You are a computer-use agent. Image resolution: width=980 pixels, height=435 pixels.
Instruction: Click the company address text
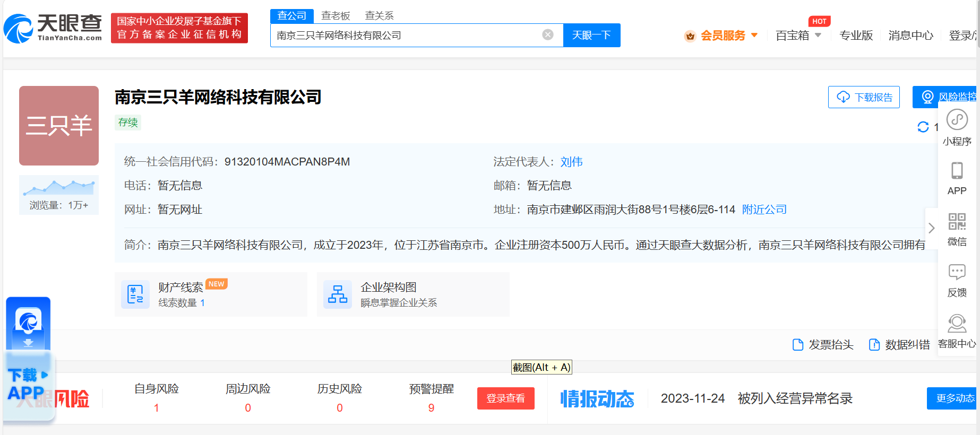(x=631, y=210)
